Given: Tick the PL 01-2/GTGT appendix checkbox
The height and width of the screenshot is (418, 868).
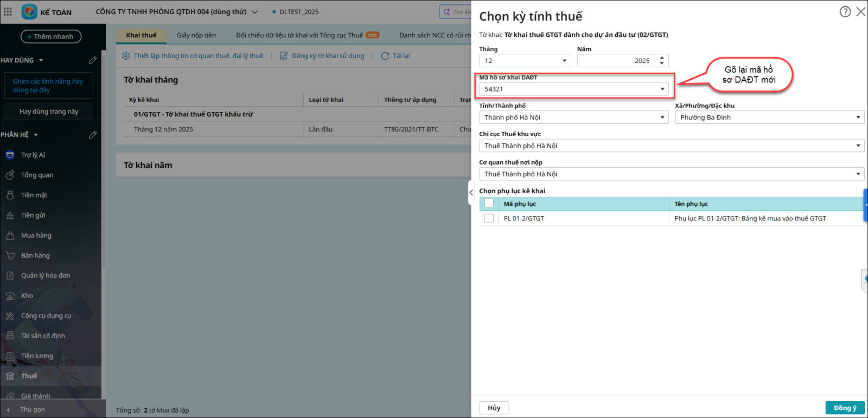Looking at the screenshot, I should click(x=489, y=218).
